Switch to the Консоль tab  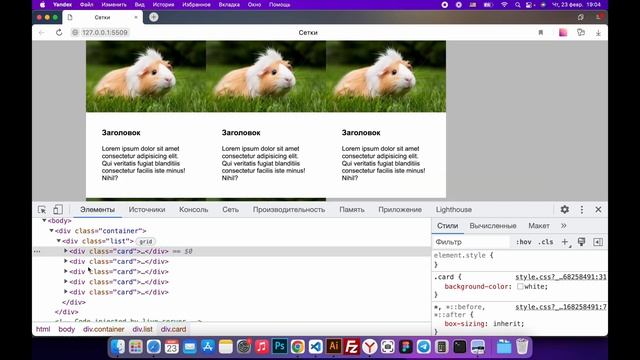click(193, 209)
